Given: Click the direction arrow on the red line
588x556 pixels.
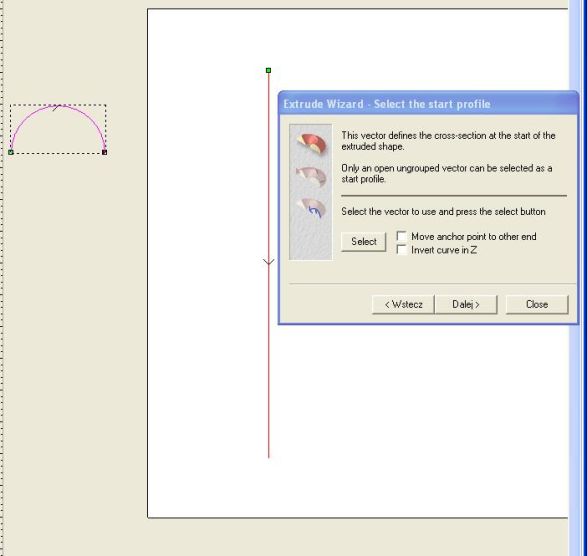Looking at the screenshot, I should point(268,261).
